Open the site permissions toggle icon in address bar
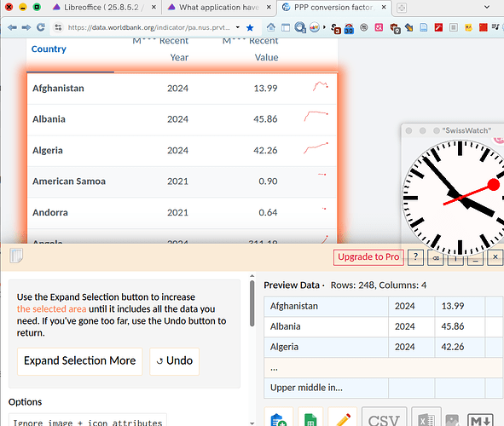 (x=58, y=27)
